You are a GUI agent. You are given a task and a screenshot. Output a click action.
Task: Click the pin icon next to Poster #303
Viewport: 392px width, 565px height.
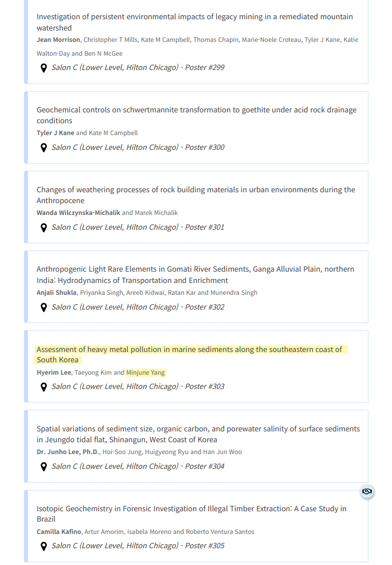[43, 387]
